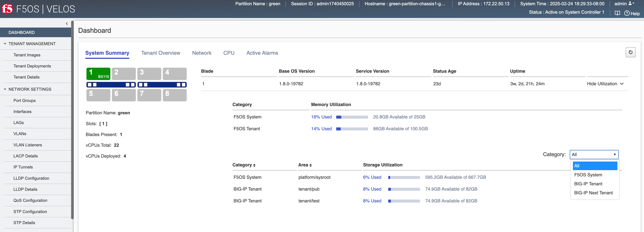Click the F5 logo icon
This screenshot has width=644, height=232.
coord(7,9)
